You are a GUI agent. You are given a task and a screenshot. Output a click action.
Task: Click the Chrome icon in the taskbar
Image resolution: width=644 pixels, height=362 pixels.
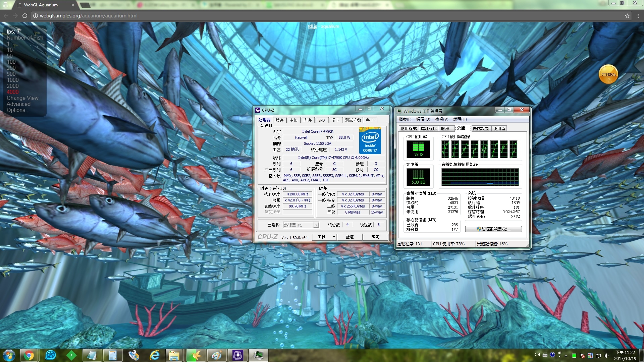pyautogui.click(x=29, y=355)
